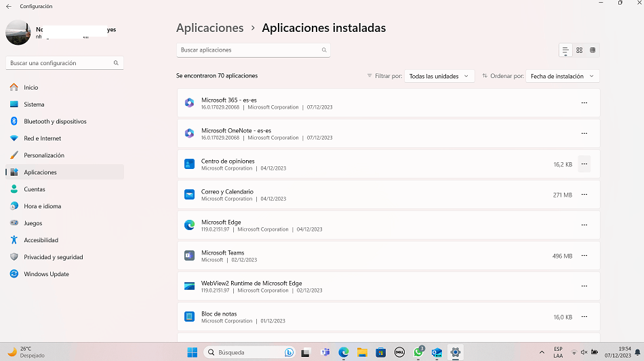The image size is (644, 361).
Task: Click the 'Se encontraron 70 aplicaciones' text
Action: [217, 75]
